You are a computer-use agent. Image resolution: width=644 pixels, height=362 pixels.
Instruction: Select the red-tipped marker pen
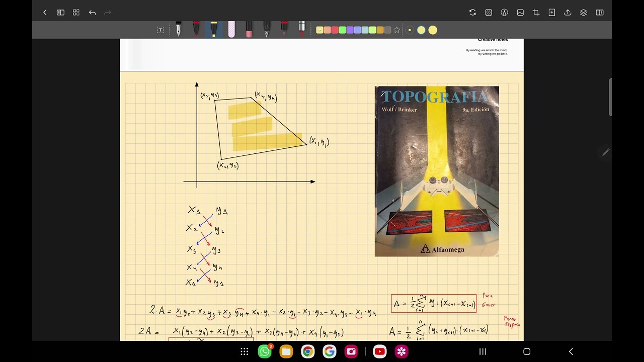pyautogui.click(x=284, y=29)
